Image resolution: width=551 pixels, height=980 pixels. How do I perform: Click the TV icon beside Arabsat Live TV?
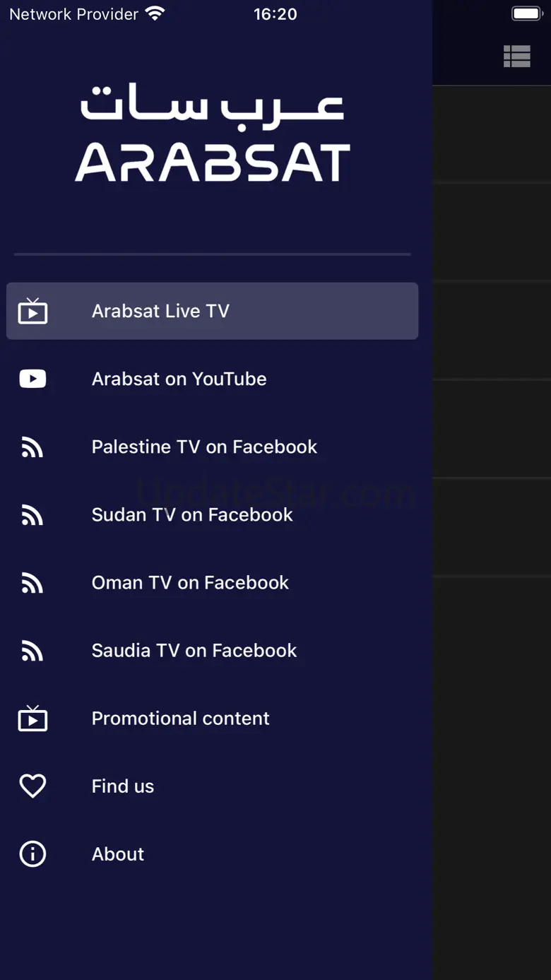coord(32,311)
